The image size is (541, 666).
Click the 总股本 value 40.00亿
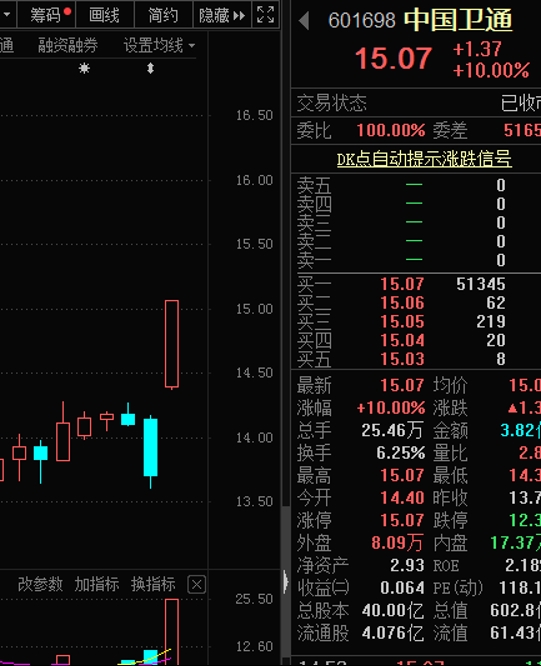coord(393,610)
